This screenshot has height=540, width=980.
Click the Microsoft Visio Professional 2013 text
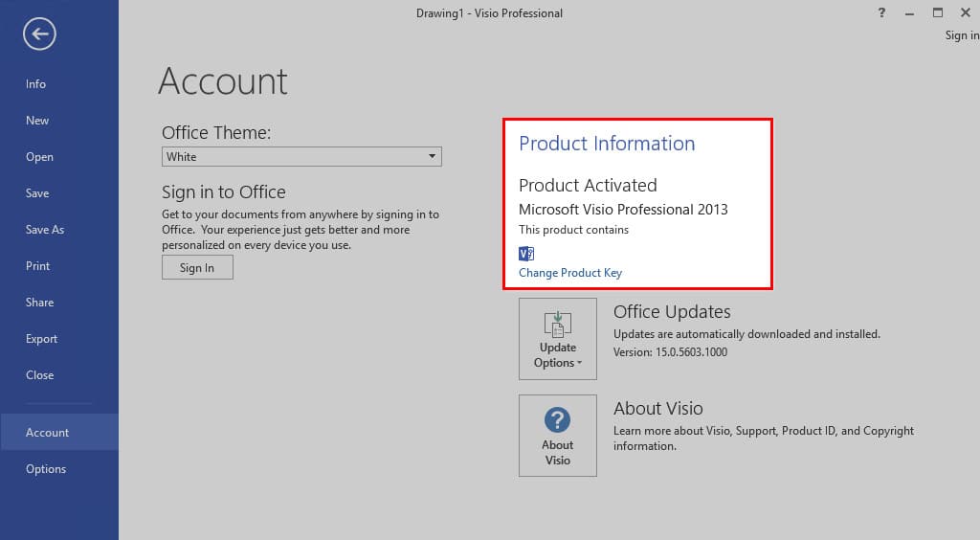[623, 210]
